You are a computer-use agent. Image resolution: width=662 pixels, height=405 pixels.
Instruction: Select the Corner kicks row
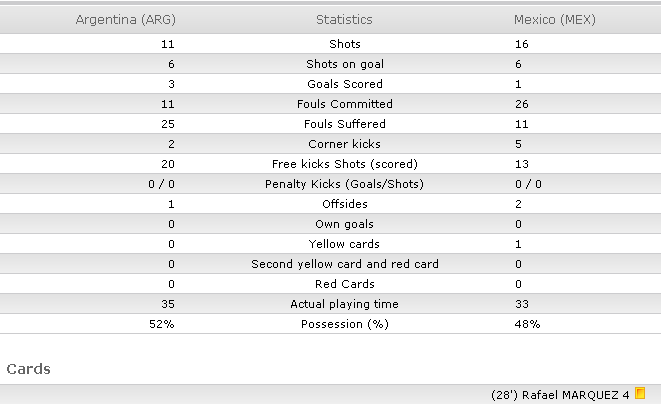click(x=331, y=144)
